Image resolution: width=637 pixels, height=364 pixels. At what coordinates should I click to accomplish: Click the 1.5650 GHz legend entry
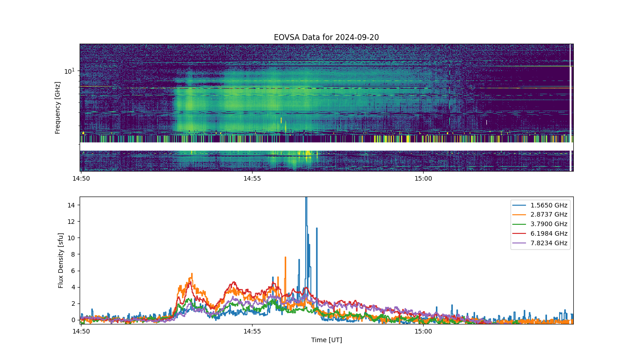pyautogui.click(x=541, y=205)
